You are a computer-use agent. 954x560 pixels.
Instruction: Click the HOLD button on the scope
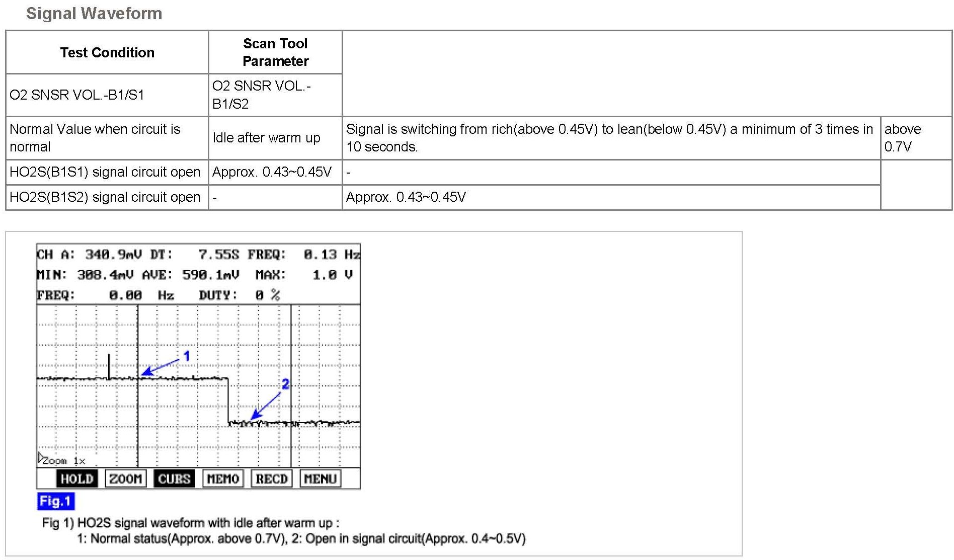point(76,478)
